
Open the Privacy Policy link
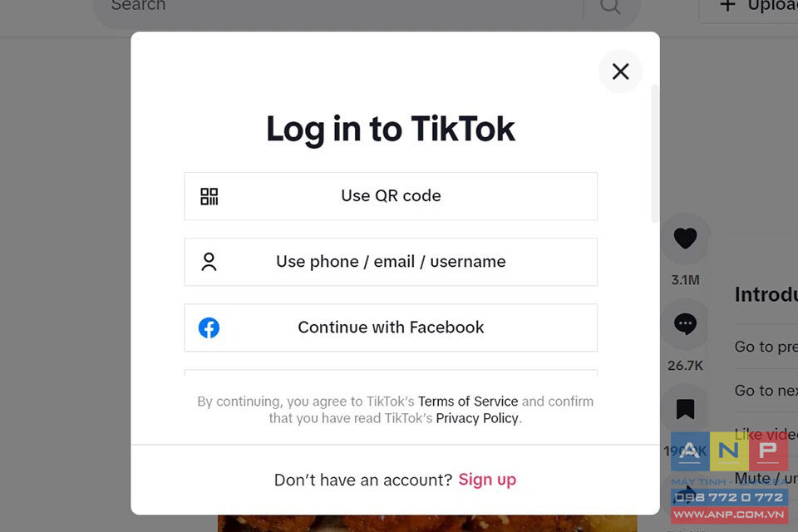tap(477, 418)
